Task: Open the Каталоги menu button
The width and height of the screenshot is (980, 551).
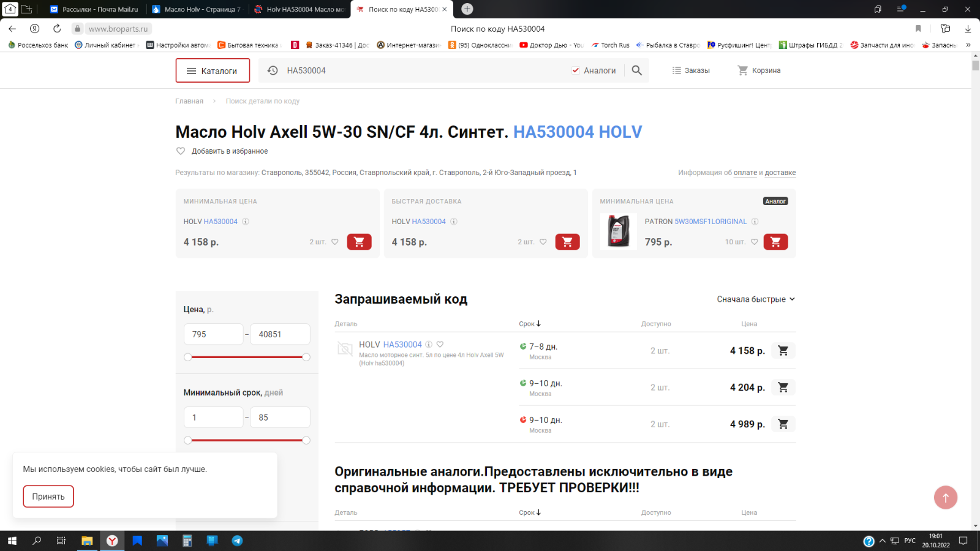Action: [x=213, y=70]
